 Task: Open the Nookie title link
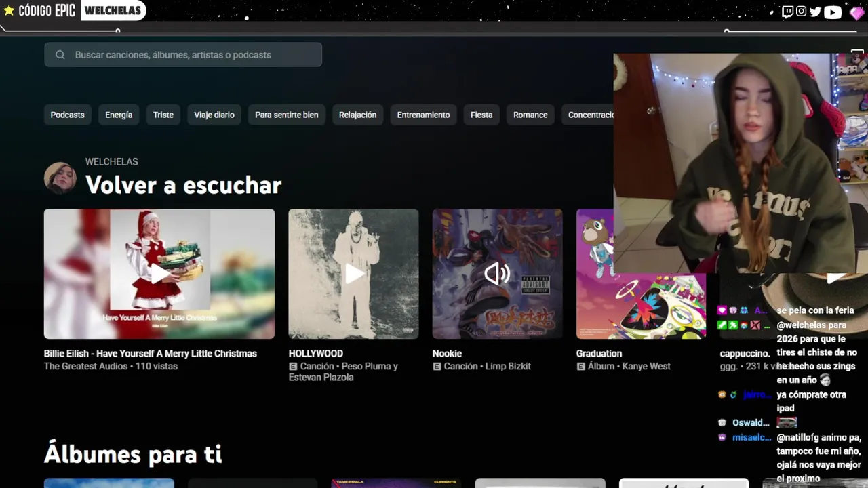[x=447, y=354]
